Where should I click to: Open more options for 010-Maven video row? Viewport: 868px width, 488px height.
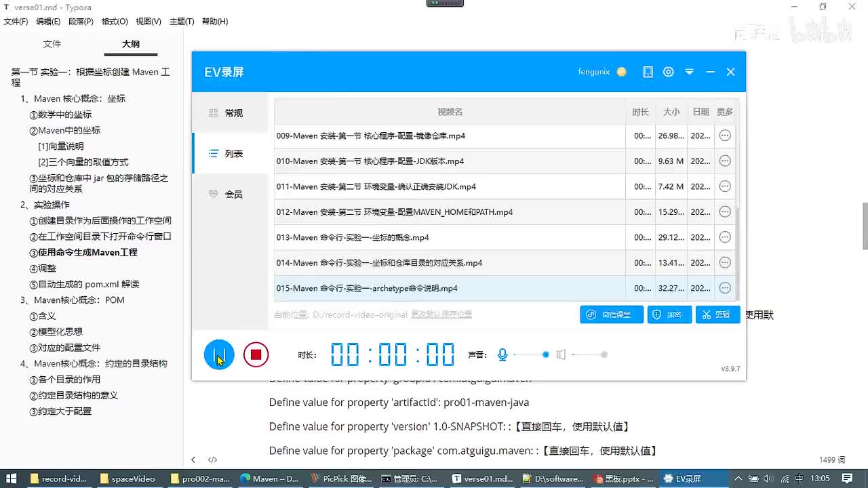[x=725, y=161]
